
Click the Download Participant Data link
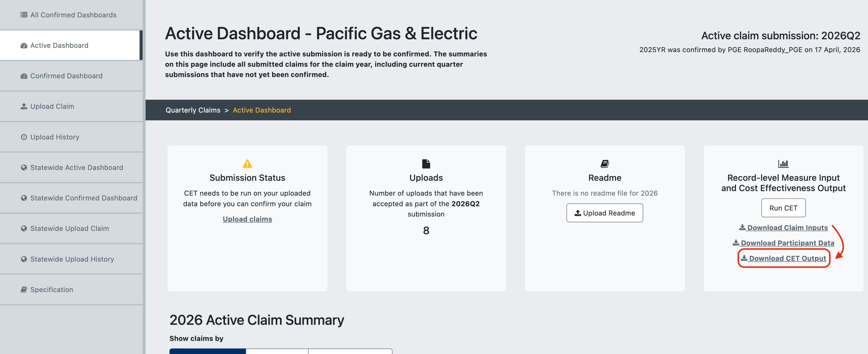(783, 243)
